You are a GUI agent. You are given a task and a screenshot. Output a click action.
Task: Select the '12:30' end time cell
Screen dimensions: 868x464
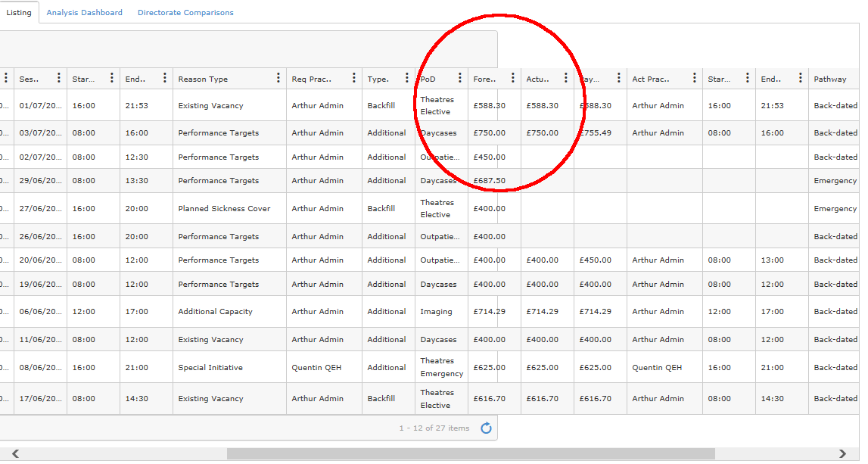[146, 157]
